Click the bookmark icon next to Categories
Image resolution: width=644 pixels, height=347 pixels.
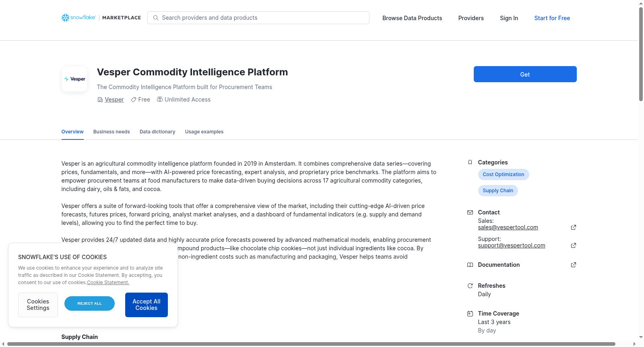[x=470, y=162]
